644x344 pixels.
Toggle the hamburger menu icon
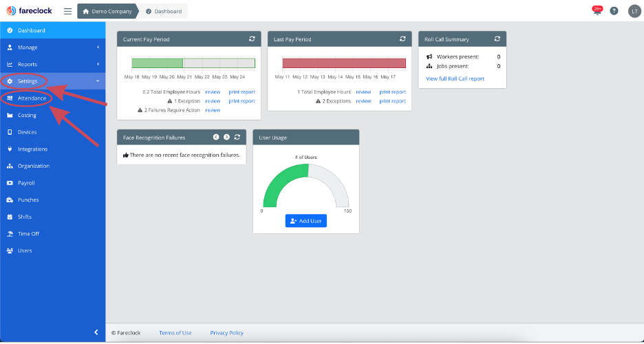pos(67,11)
